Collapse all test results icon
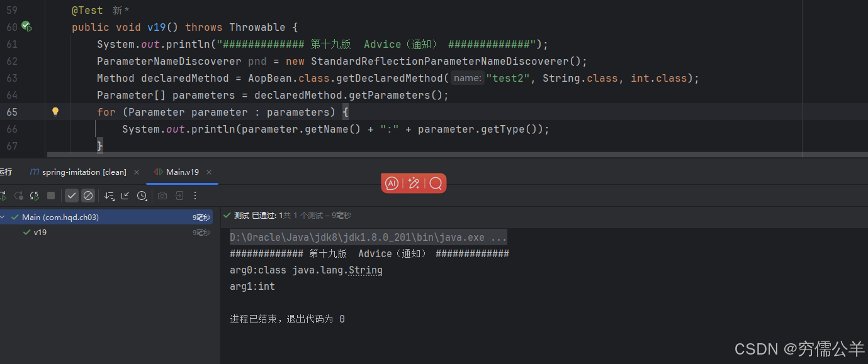The image size is (868, 364). [x=125, y=196]
